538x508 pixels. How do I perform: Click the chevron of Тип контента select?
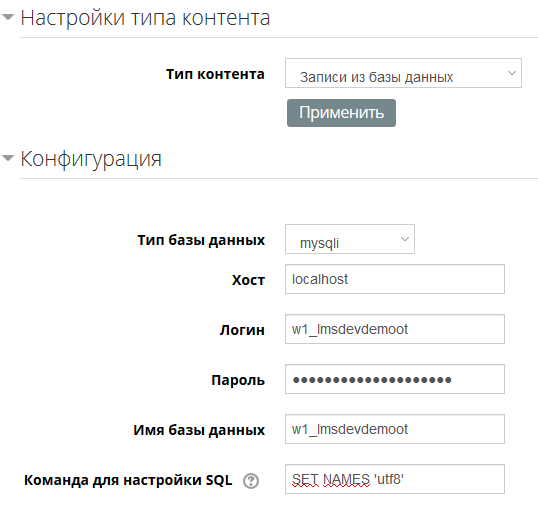tap(512, 73)
